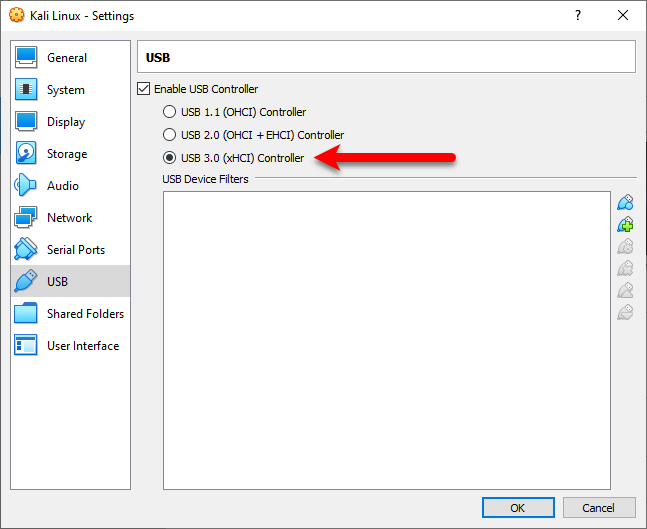
Task: Click the disabled edit USB filter icon
Action: coord(626,246)
